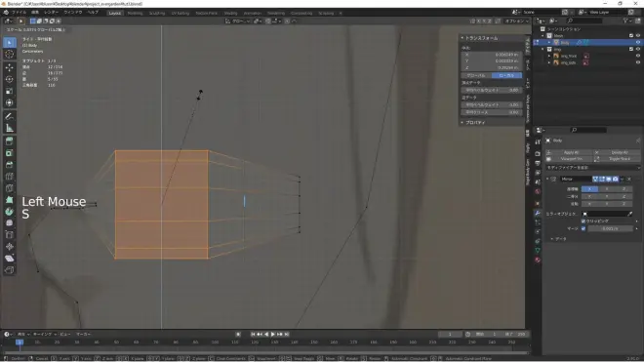Toggle the merge checkbox in Mirror modifier

(x=584, y=228)
